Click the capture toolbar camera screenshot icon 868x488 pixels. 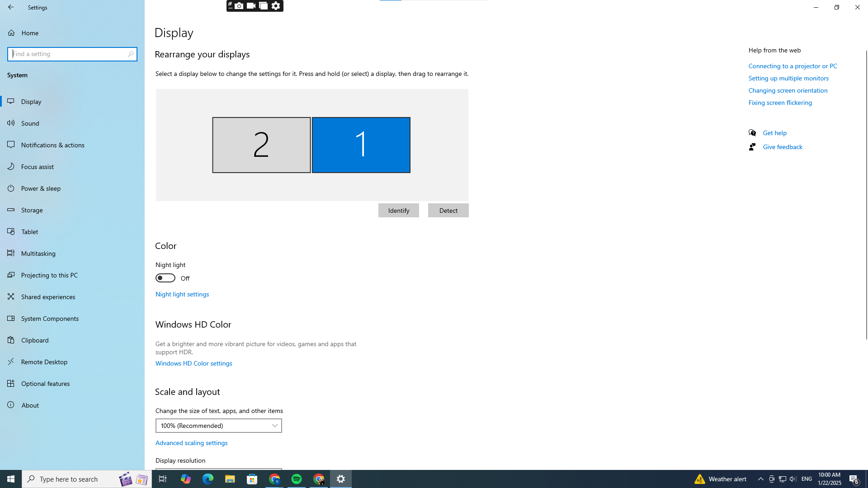point(239,6)
